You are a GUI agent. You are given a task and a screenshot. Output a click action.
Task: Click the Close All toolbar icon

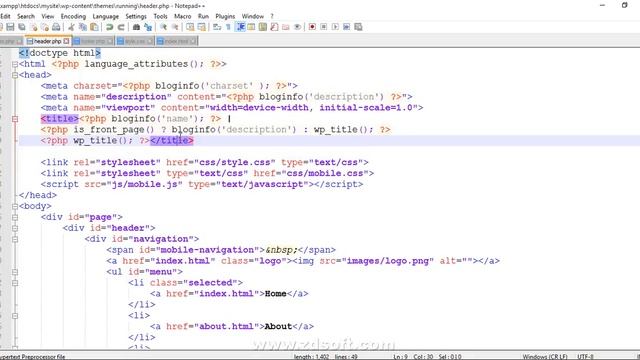[x=44, y=27]
